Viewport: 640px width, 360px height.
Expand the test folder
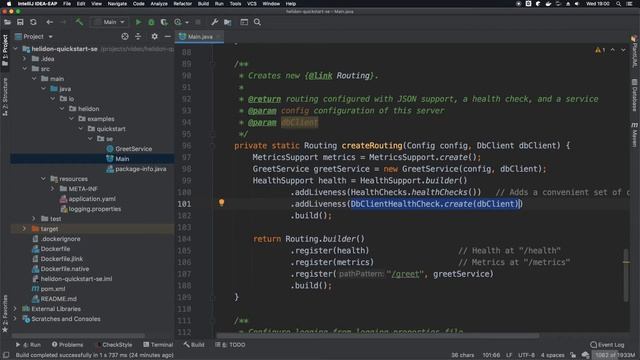[34, 219]
